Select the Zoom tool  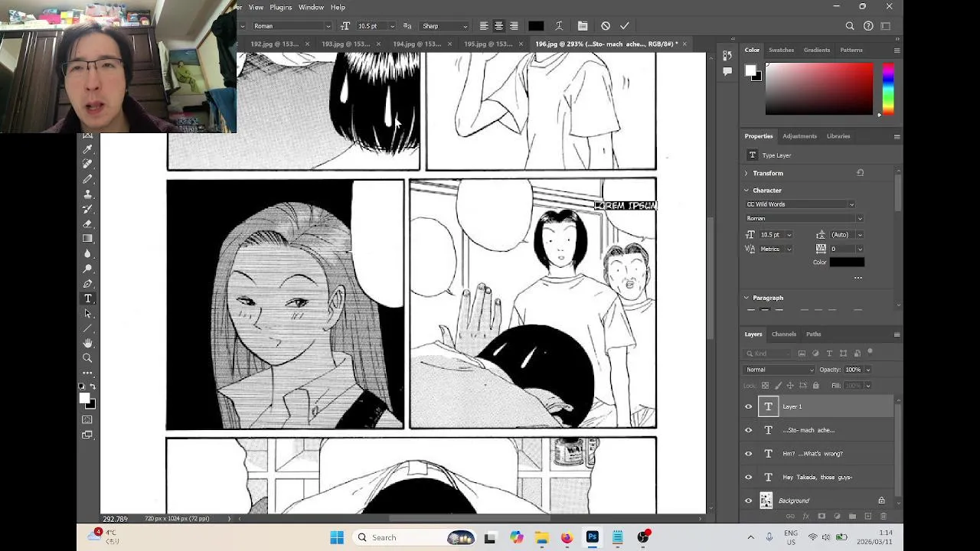pos(88,358)
